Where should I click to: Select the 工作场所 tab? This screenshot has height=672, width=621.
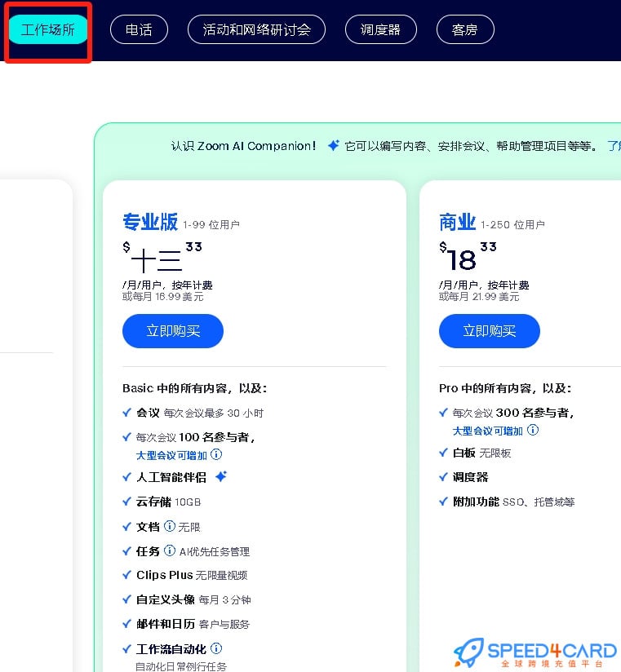click(47, 29)
